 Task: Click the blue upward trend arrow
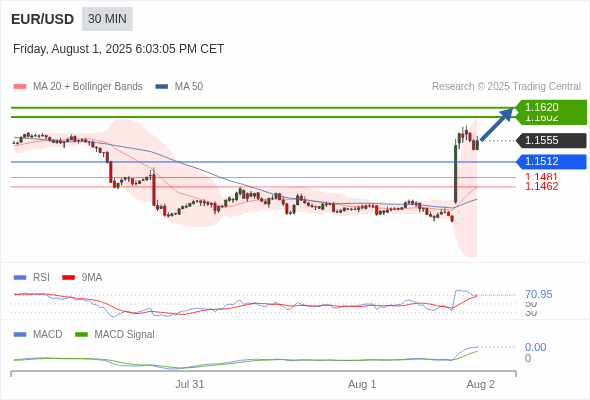click(x=497, y=124)
